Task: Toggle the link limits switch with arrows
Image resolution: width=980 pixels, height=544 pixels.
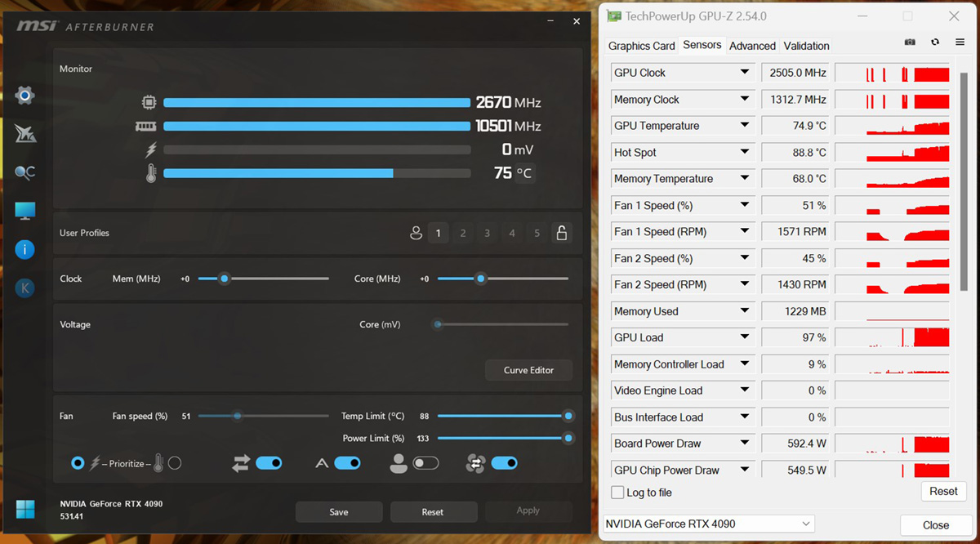Action: click(x=269, y=463)
